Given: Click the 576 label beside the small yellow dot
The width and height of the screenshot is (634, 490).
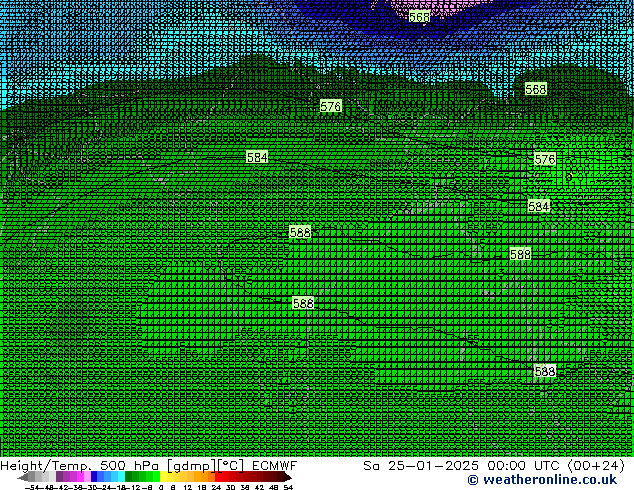Looking at the screenshot, I should [x=545, y=159].
